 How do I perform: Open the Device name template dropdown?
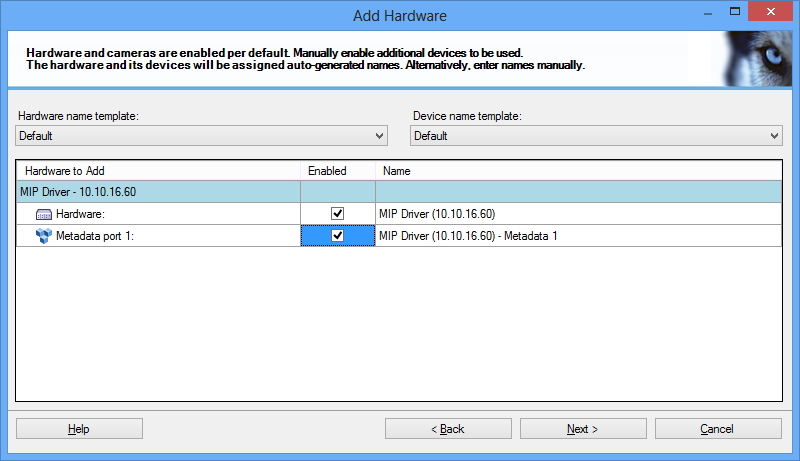click(596, 136)
